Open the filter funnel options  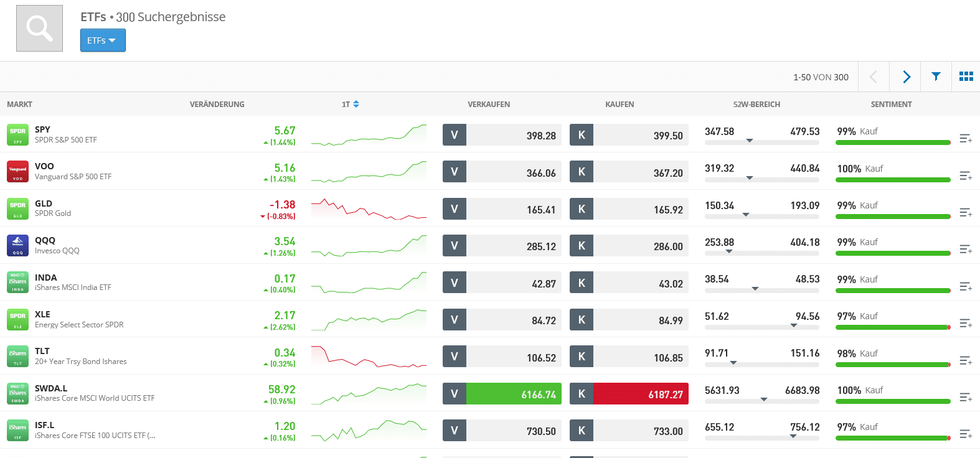coord(936,77)
